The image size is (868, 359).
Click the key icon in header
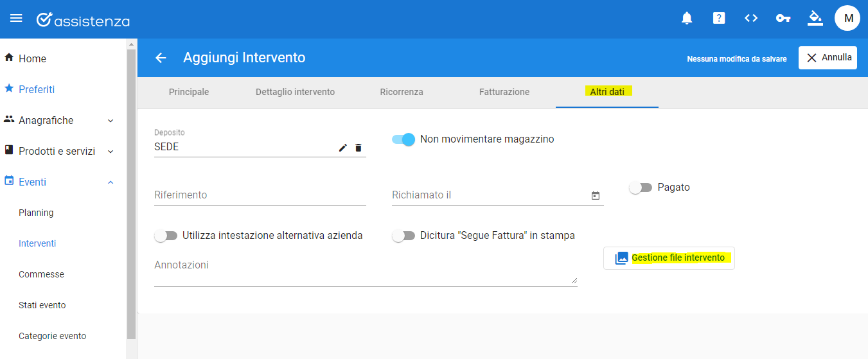point(783,18)
